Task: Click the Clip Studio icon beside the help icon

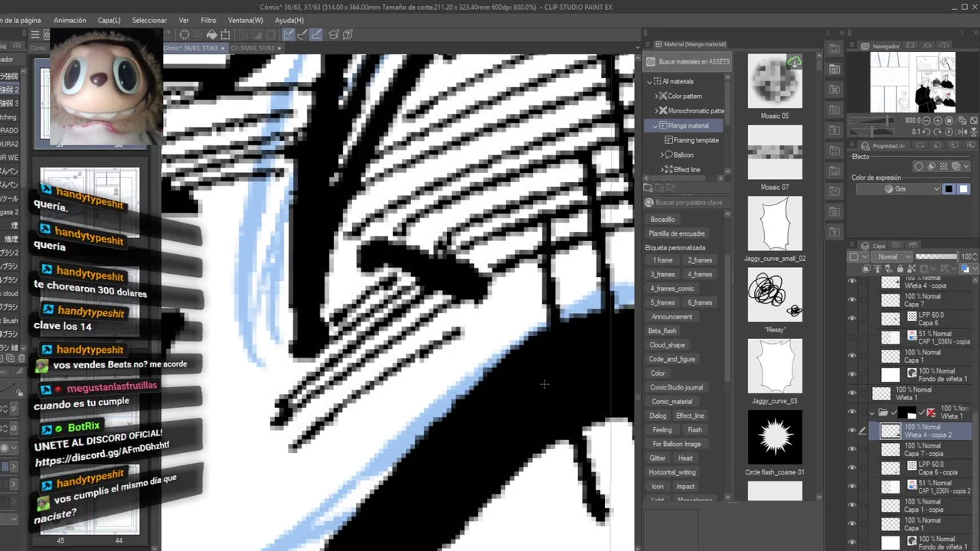Action: (x=333, y=34)
